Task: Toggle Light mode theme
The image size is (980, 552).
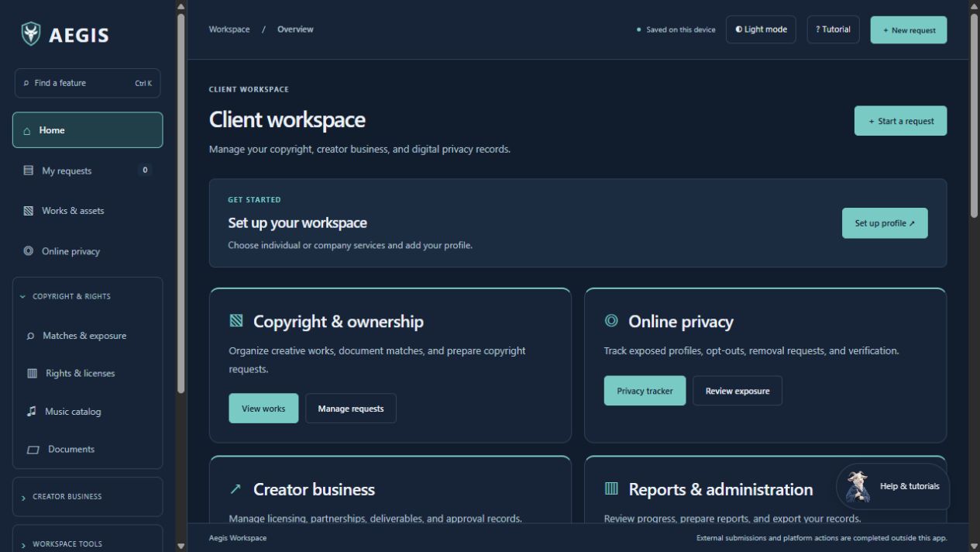Action: pyautogui.click(x=761, y=29)
